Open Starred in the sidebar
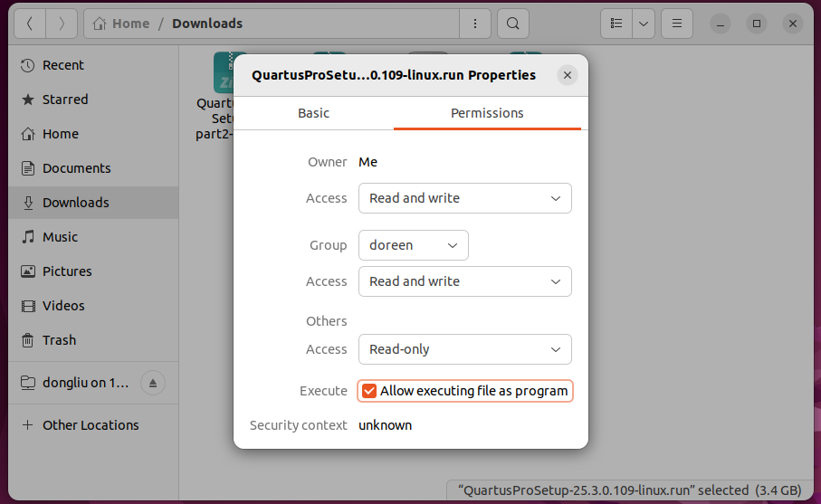This screenshot has width=821, height=504. (93, 100)
